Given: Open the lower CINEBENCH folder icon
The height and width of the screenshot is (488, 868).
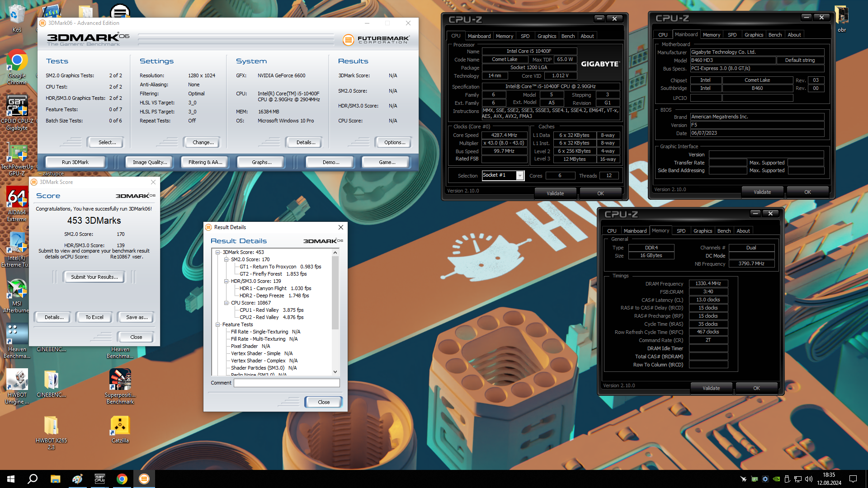Looking at the screenshot, I should coord(51,383).
